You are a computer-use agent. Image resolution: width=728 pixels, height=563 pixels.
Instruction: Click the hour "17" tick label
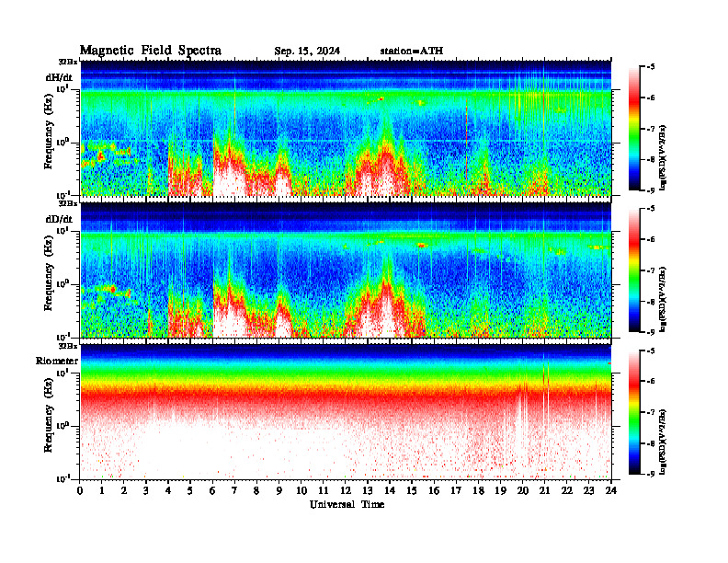456,490
